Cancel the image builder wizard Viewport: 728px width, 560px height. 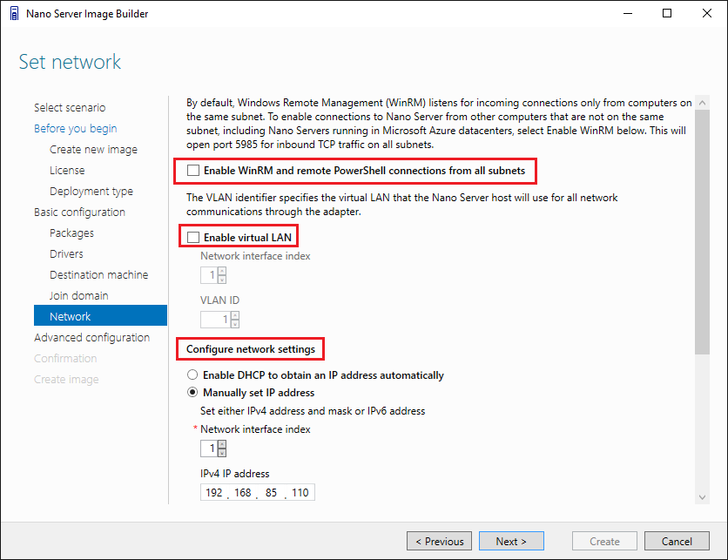tap(677, 541)
